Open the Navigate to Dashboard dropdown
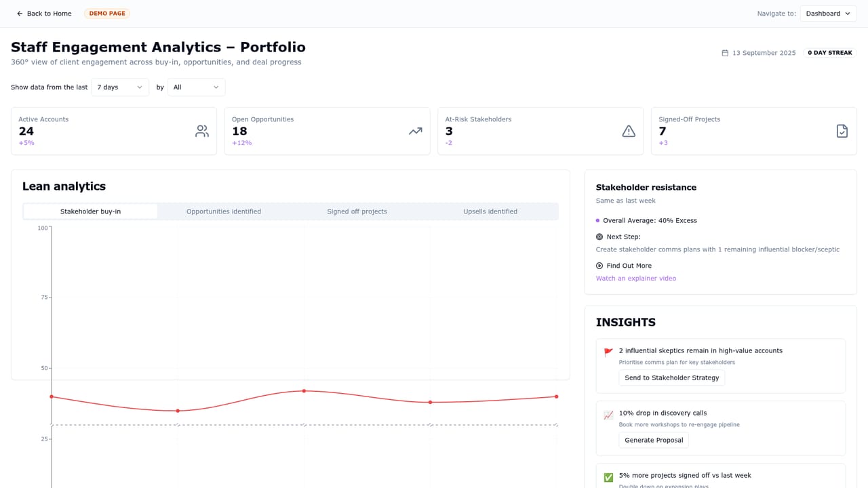 coord(828,14)
